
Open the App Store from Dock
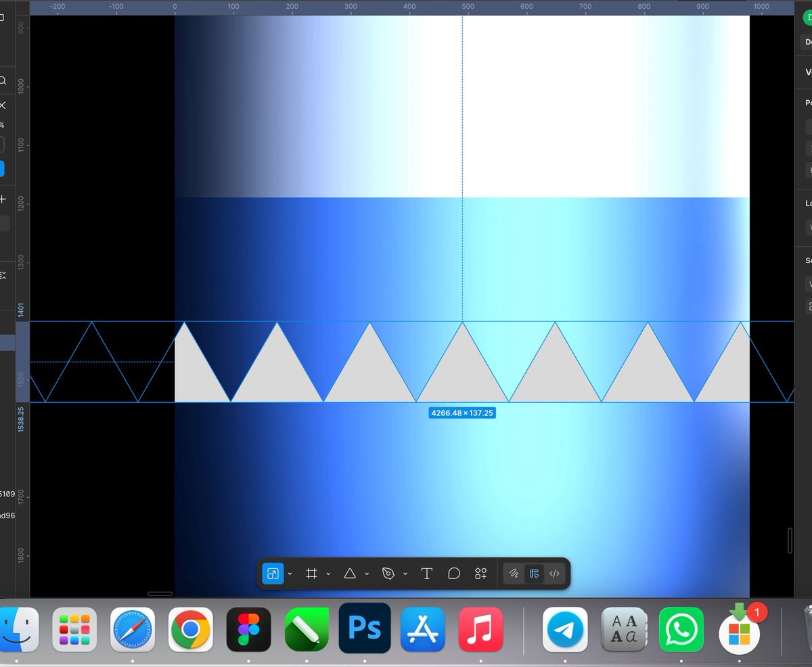[423, 630]
